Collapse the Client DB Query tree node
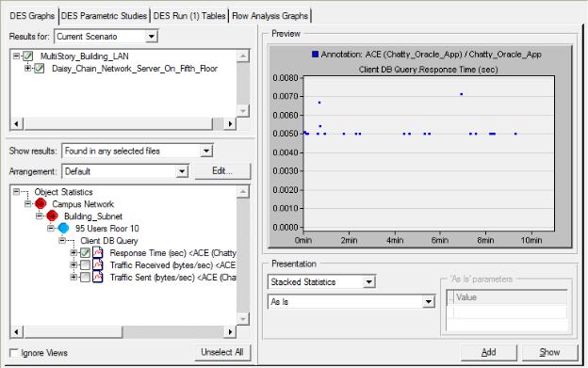Screen dimensions: 588x368 (62, 240)
